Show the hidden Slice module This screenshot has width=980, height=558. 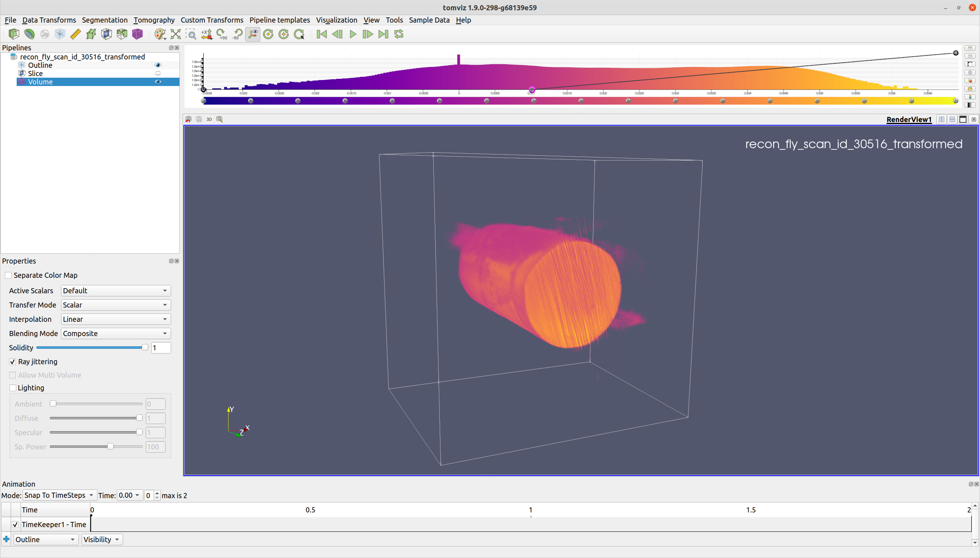coord(158,73)
